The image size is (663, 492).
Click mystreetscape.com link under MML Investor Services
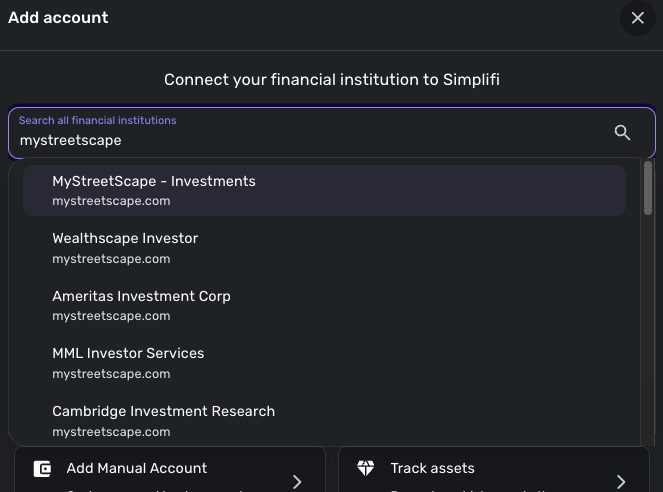point(111,374)
